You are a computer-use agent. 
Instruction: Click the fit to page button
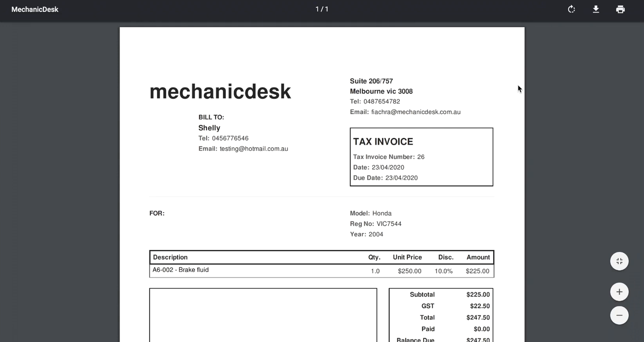pyautogui.click(x=619, y=261)
